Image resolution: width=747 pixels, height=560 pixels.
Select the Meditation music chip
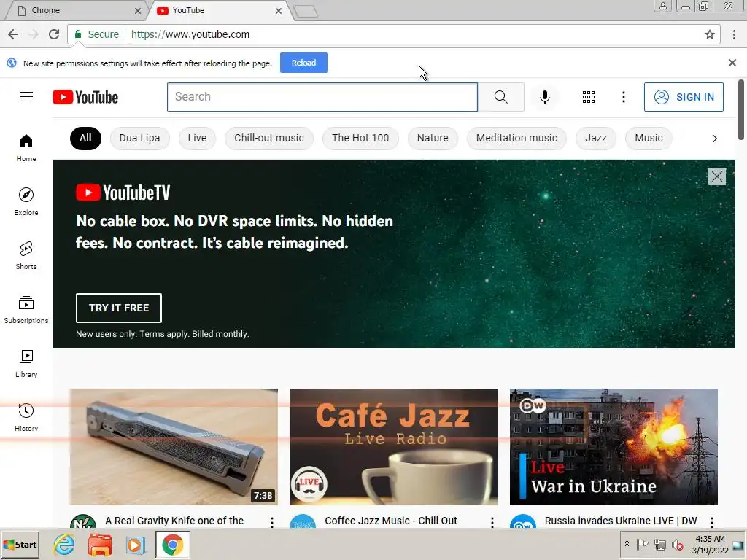pyautogui.click(x=516, y=138)
